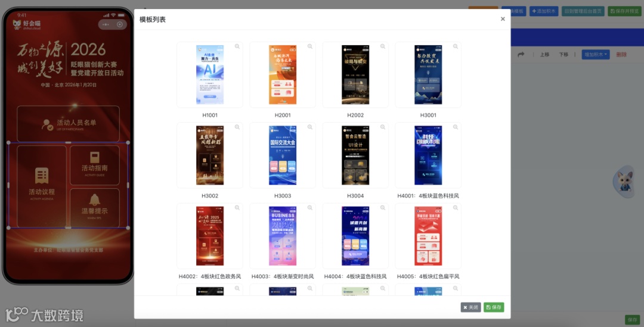Magnify the H3004 template preview
This screenshot has height=327, width=644.
(383, 127)
